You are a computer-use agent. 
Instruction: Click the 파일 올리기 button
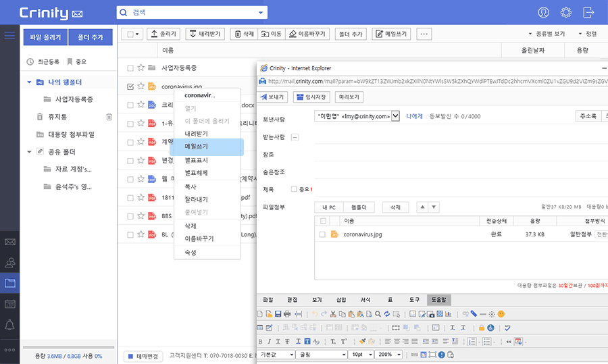45,37
